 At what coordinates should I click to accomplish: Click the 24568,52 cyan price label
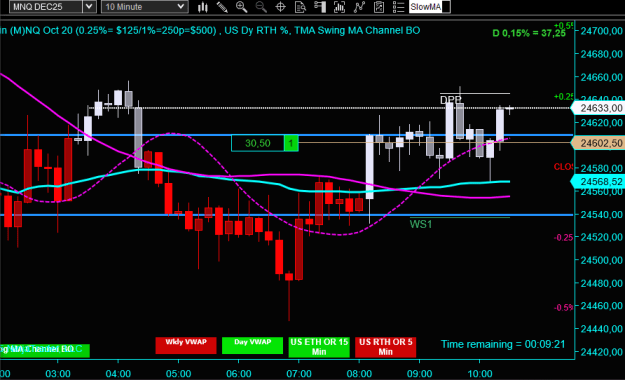(x=598, y=182)
